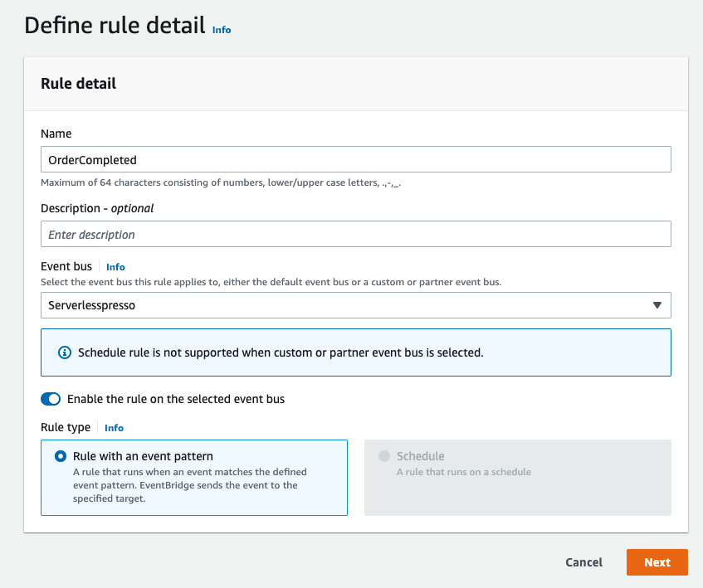Select the disabled Schedule radio button
Screen dimensions: 703x588
pos(384,456)
